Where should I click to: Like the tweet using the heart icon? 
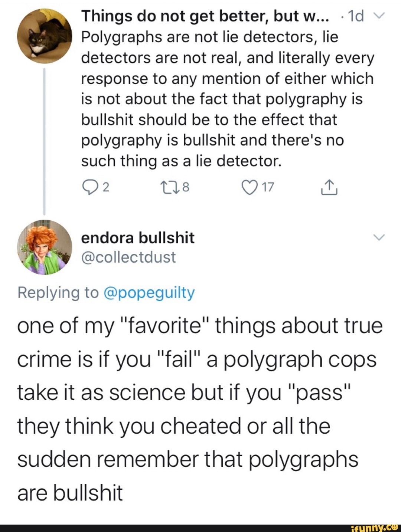[x=250, y=187]
